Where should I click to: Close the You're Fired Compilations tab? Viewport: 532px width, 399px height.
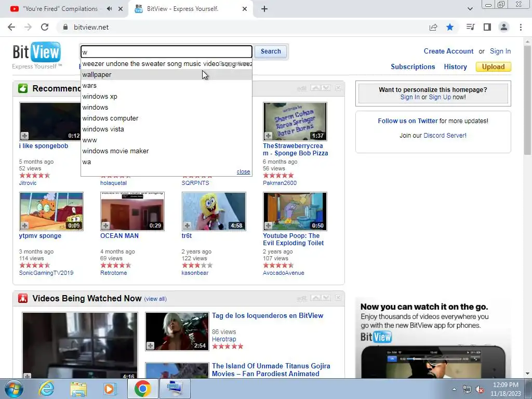121,9
